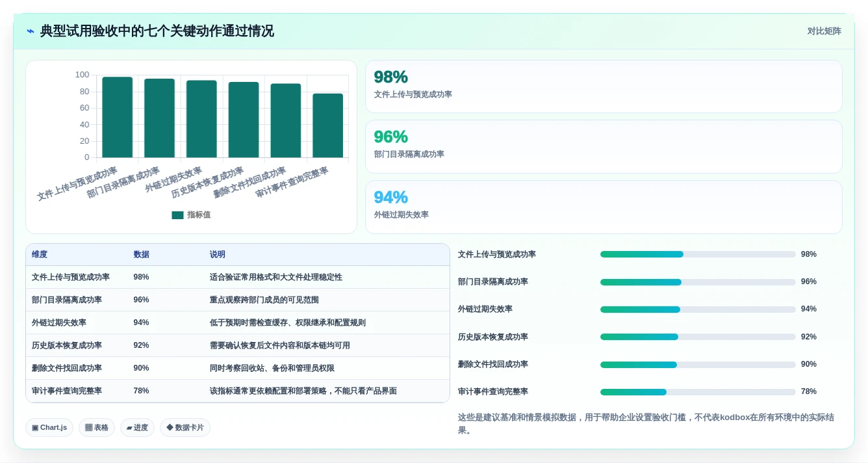This screenshot has width=868, height=463.
Task: Click the 文件上传与预览成功率 progress bar
Action: [x=698, y=254]
